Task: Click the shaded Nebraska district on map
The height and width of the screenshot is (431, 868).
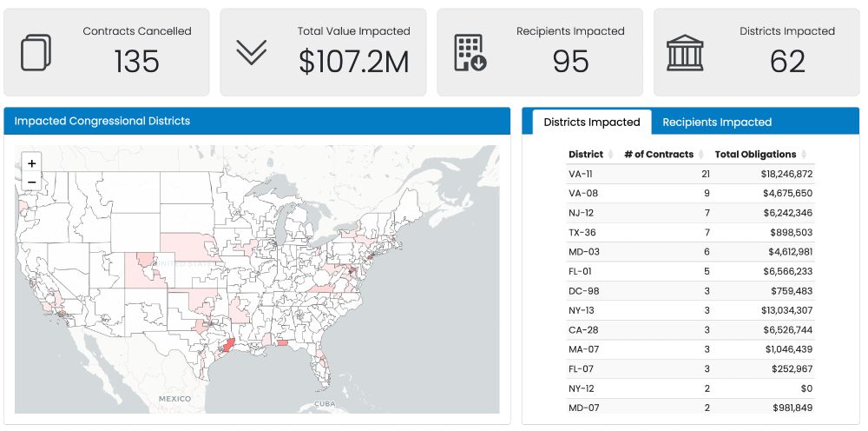Action: (x=187, y=247)
